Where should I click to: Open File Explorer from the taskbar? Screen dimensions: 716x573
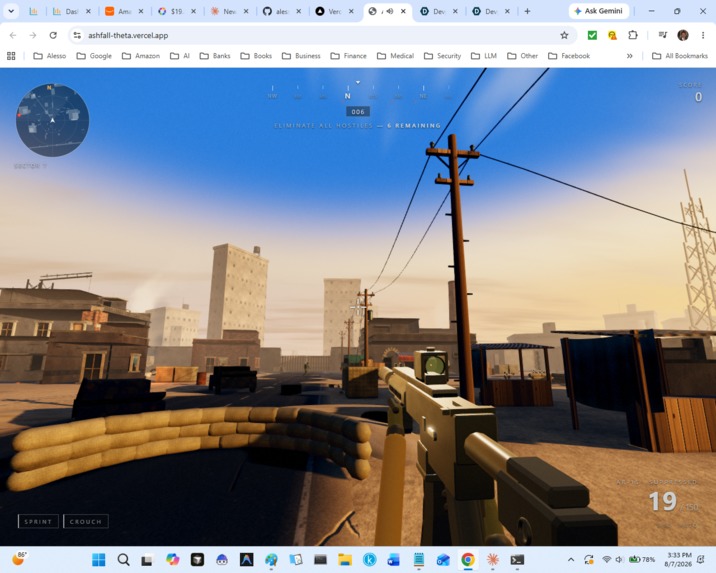(x=345, y=559)
